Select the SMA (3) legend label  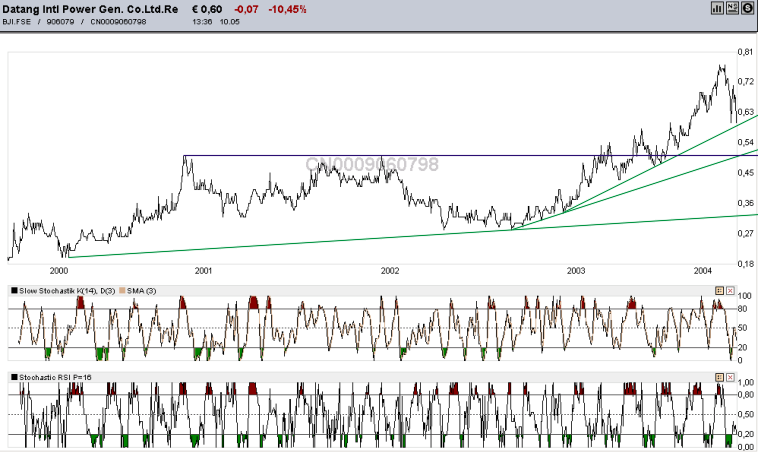[142, 291]
